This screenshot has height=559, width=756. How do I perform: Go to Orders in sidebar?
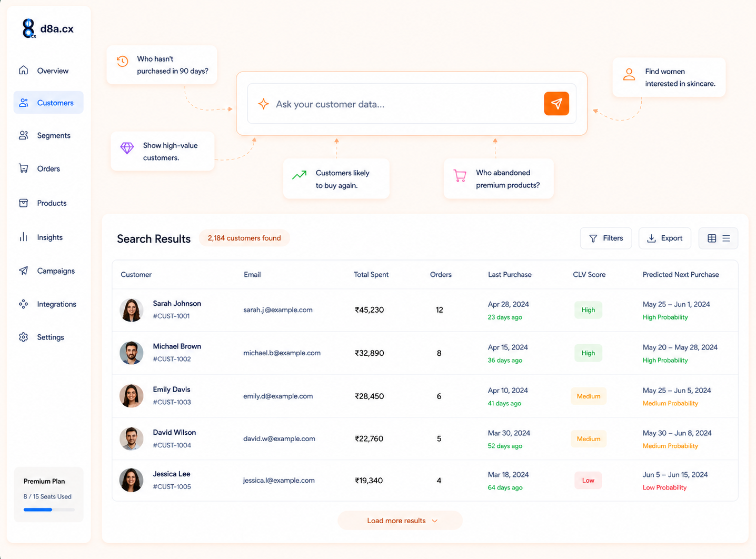tap(48, 168)
